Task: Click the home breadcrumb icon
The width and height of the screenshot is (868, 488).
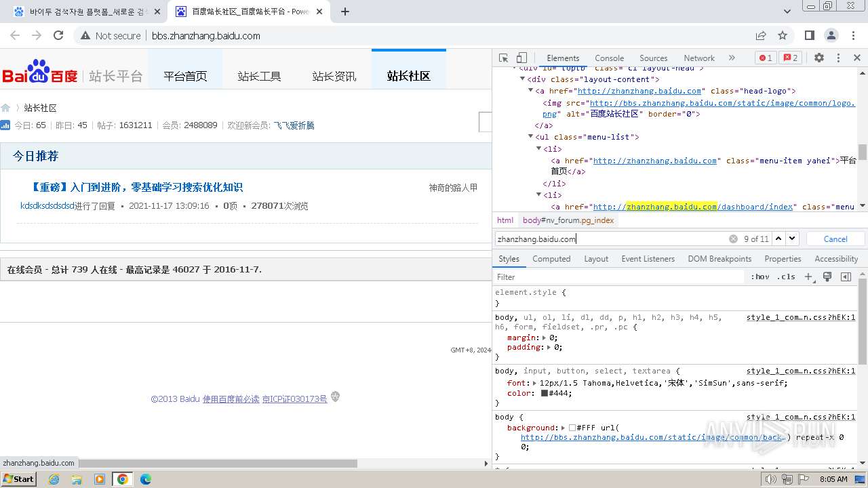Action: click(5, 108)
